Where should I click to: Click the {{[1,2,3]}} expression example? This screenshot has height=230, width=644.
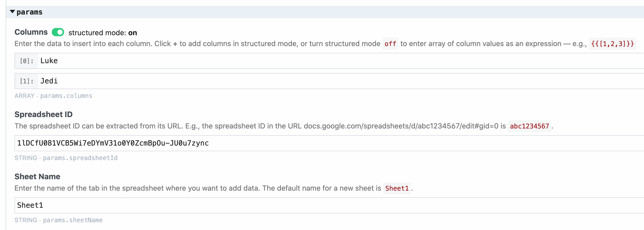pyautogui.click(x=612, y=44)
